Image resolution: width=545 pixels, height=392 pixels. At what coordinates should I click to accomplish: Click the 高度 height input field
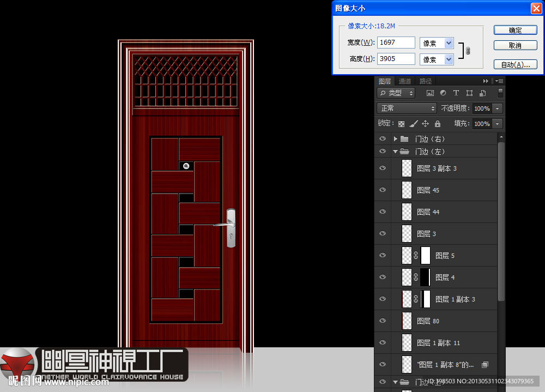[396, 59]
